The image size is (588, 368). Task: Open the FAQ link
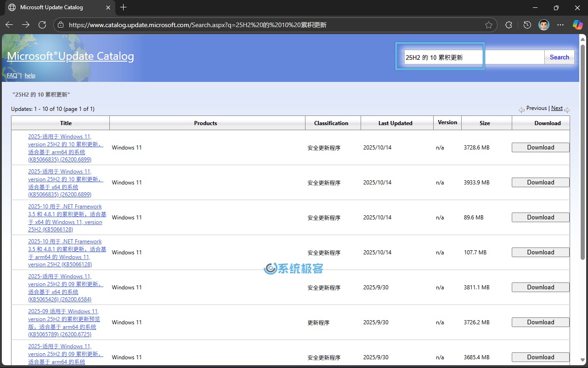(x=12, y=75)
